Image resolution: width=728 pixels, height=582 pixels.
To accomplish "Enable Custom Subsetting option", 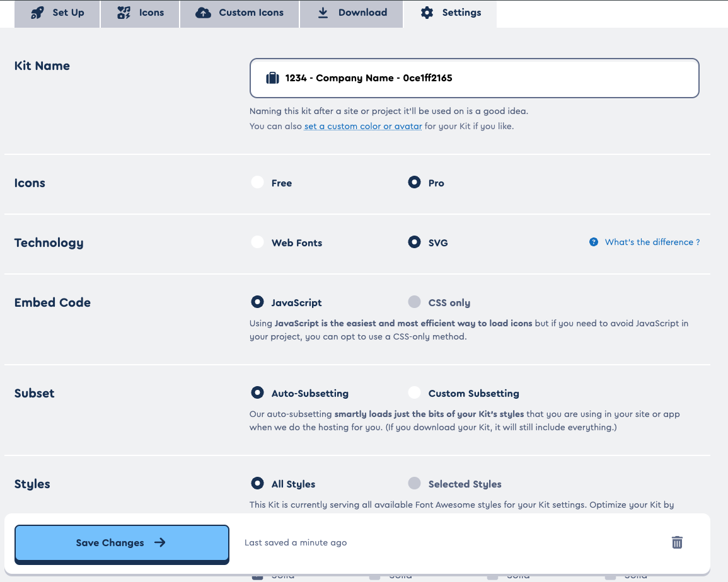I will [x=414, y=392].
